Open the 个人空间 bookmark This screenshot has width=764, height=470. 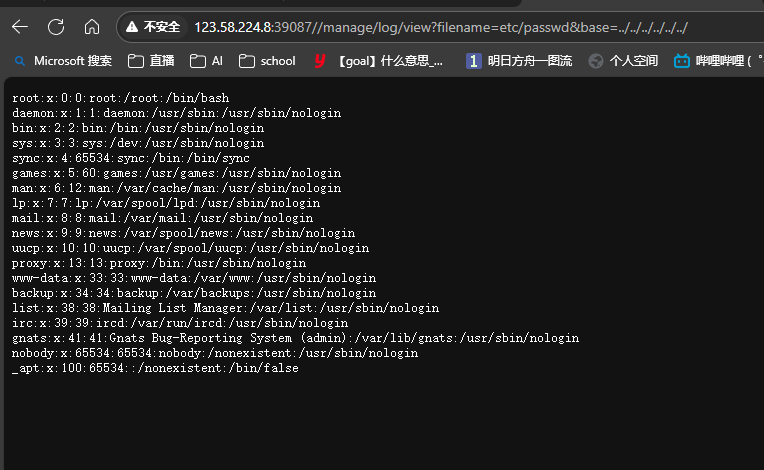coord(623,61)
